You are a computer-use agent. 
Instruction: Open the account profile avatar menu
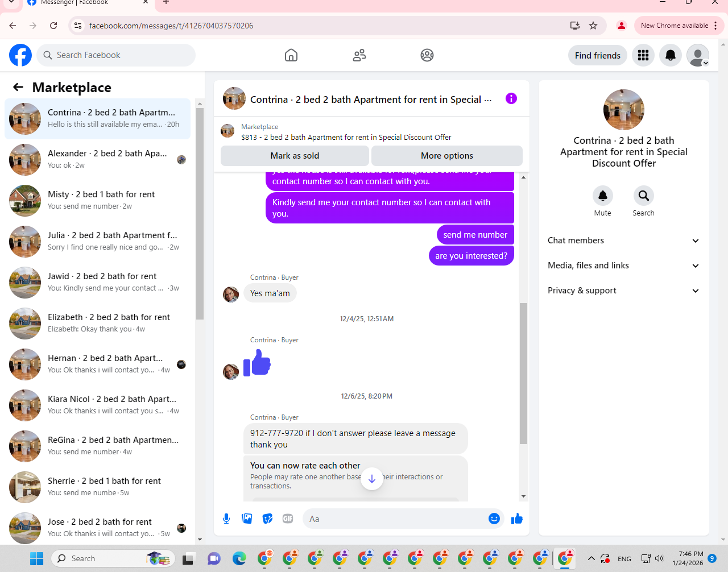point(698,55)
